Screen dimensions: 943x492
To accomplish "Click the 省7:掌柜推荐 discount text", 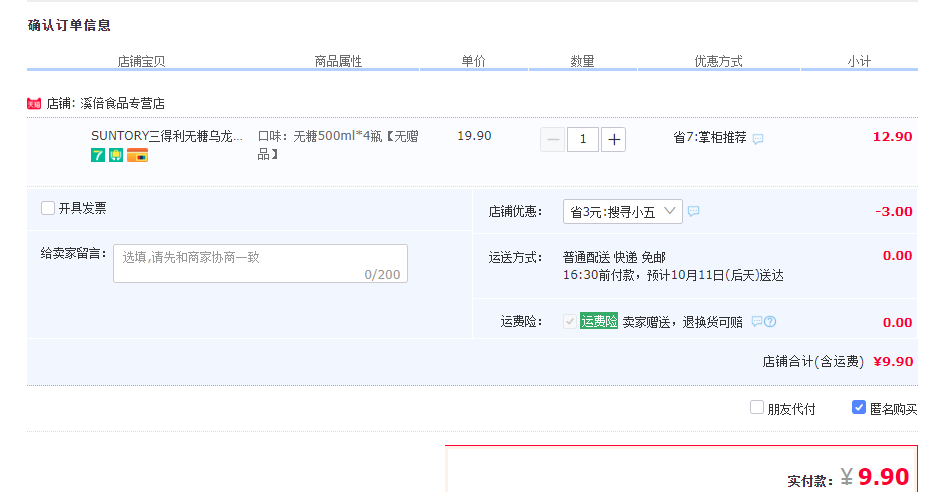I will [x=710, y=138].
